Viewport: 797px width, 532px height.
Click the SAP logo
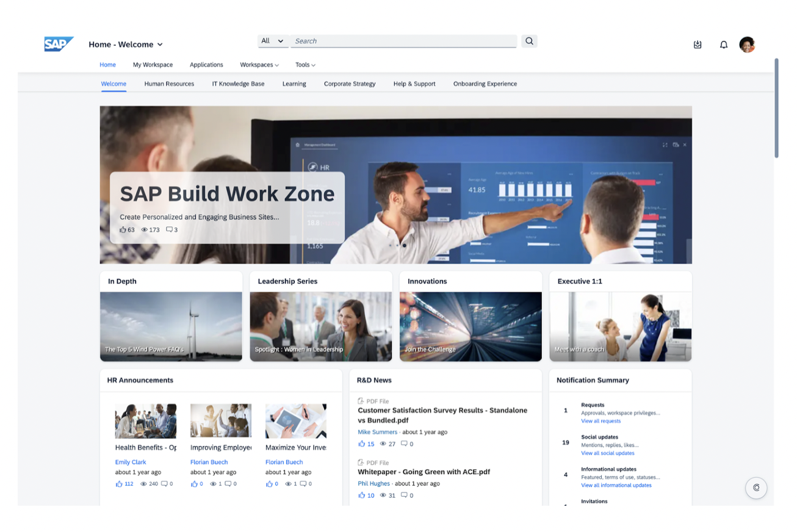pos(59,44)
